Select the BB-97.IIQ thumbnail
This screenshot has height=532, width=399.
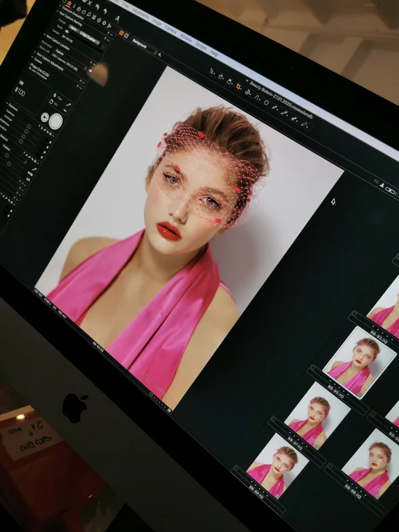click(x=317, y=415)
